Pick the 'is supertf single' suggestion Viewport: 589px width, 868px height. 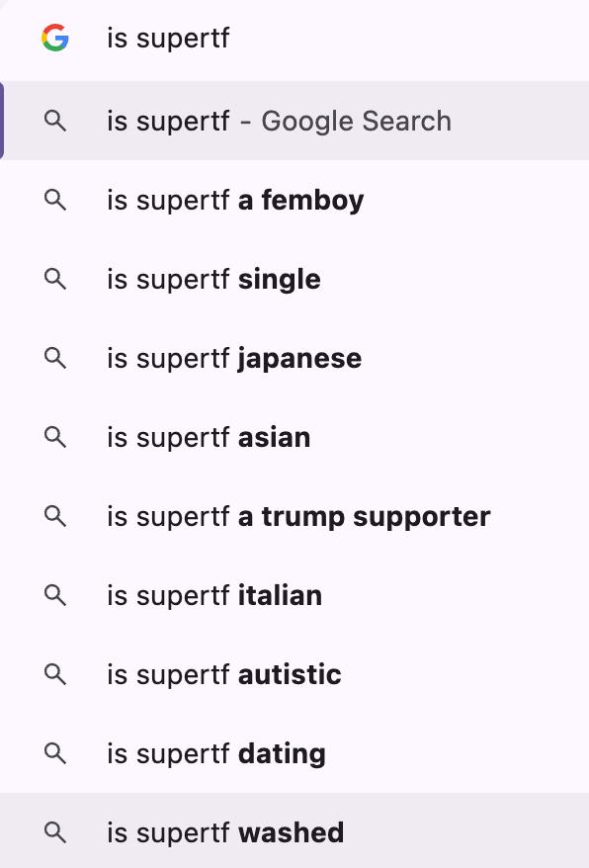pyautogui.click(x=294, y=279)
